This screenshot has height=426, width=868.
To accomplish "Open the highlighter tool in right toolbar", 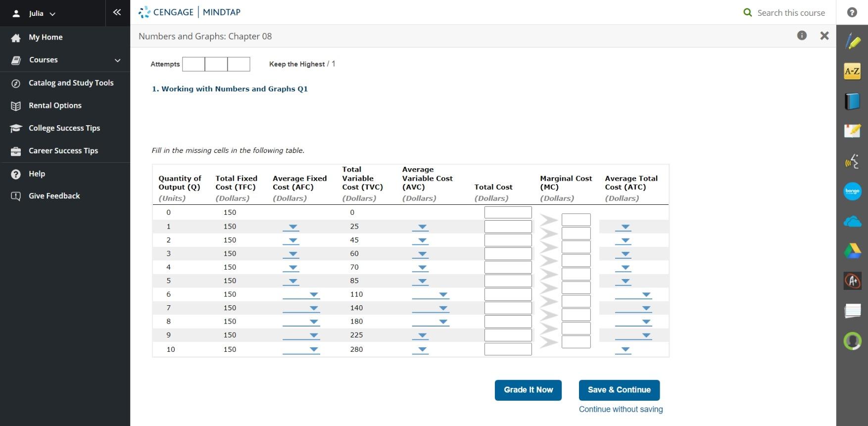I will [852, 41].
